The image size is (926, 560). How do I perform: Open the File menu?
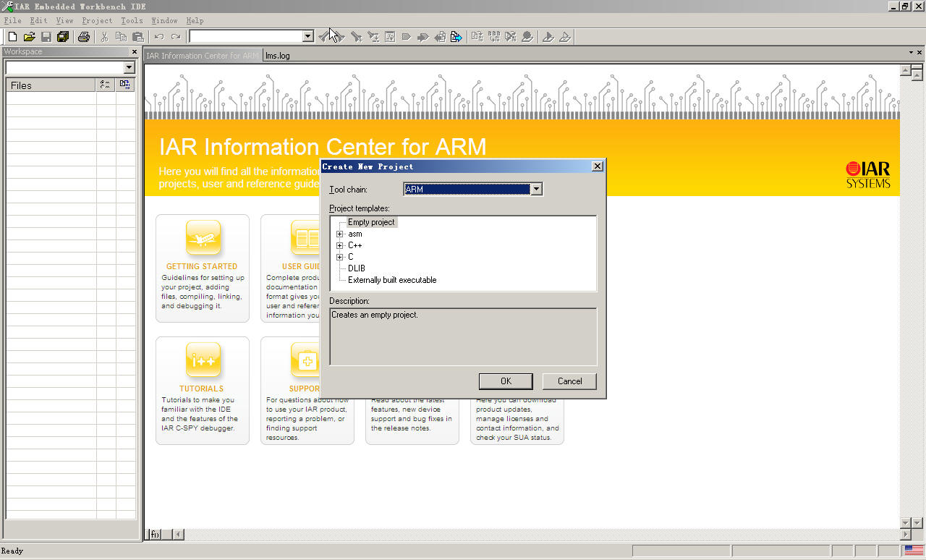[12, 20]
